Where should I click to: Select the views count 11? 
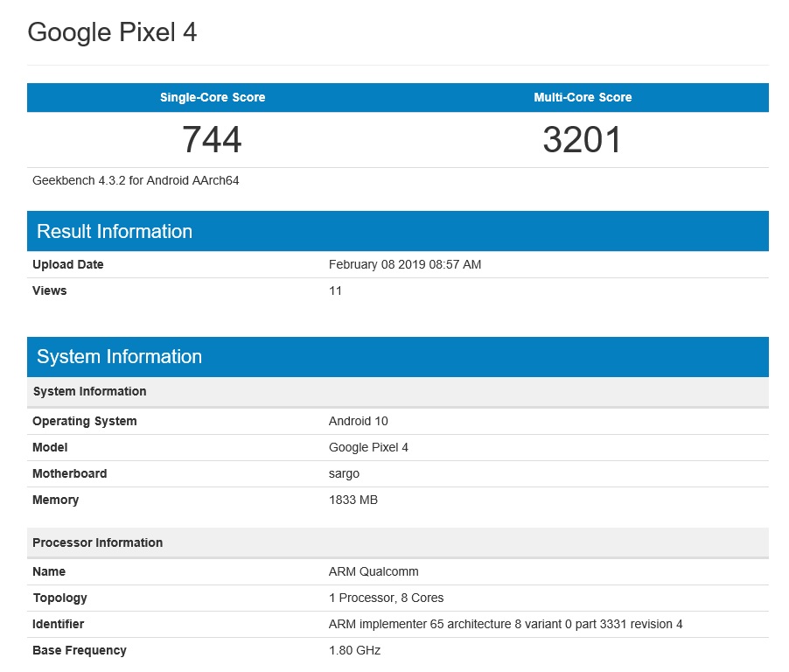pos(335,290)
